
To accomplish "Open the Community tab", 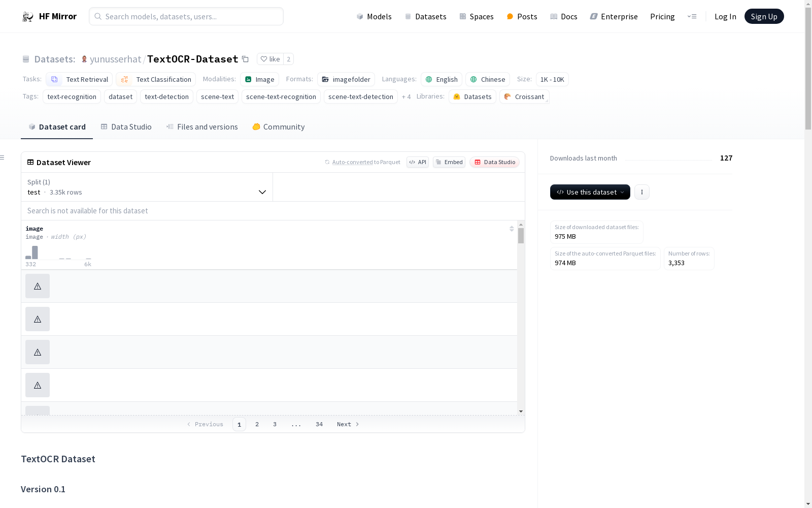I will point(279,127).
